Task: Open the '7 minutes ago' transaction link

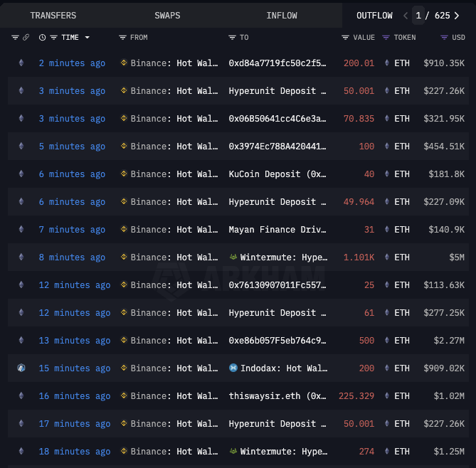Action: [72, 230]
